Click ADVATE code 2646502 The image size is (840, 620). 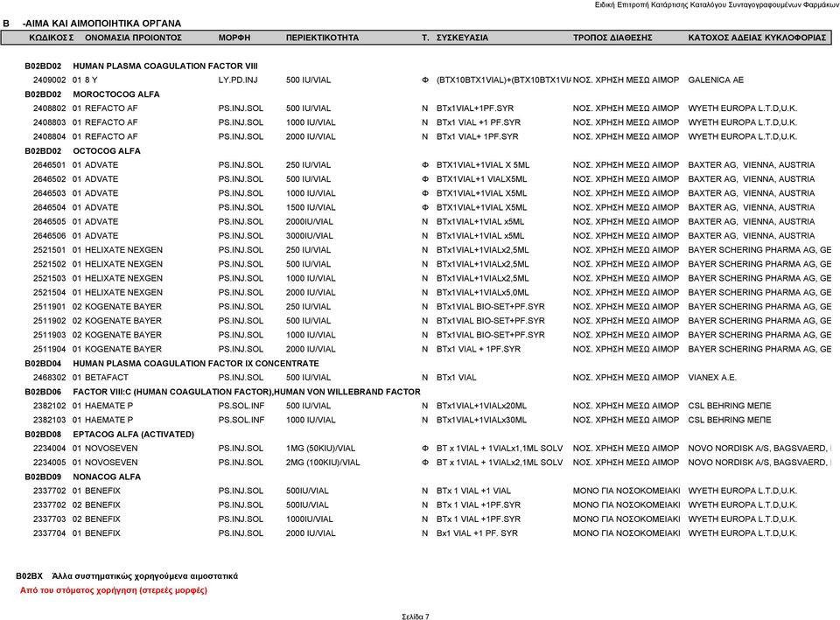(x=49, y=179)
